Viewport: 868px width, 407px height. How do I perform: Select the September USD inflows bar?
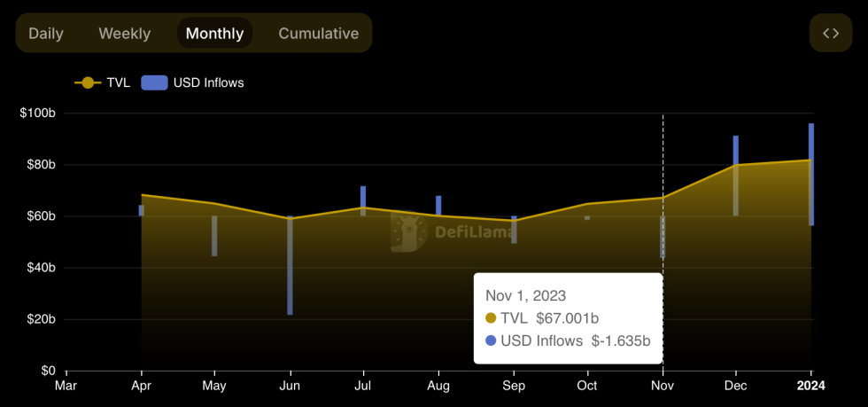coord(514,230)
